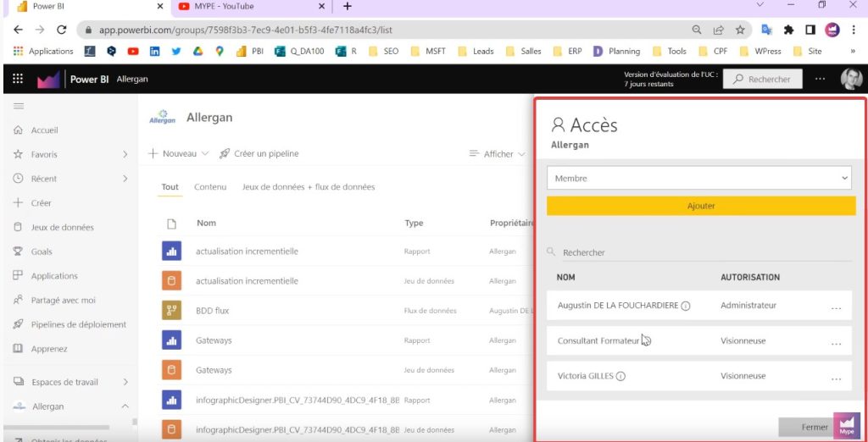
Task: Click the Rechercher box in the header
Action: coord(762,79)
